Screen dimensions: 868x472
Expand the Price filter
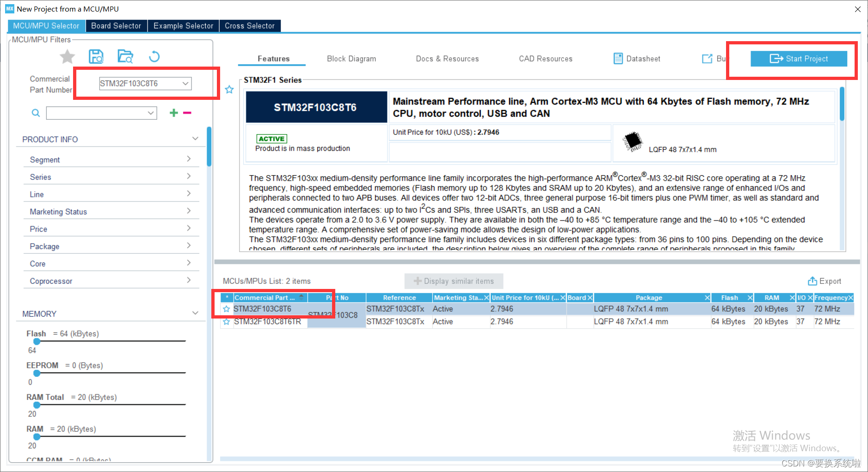(111, 229)
